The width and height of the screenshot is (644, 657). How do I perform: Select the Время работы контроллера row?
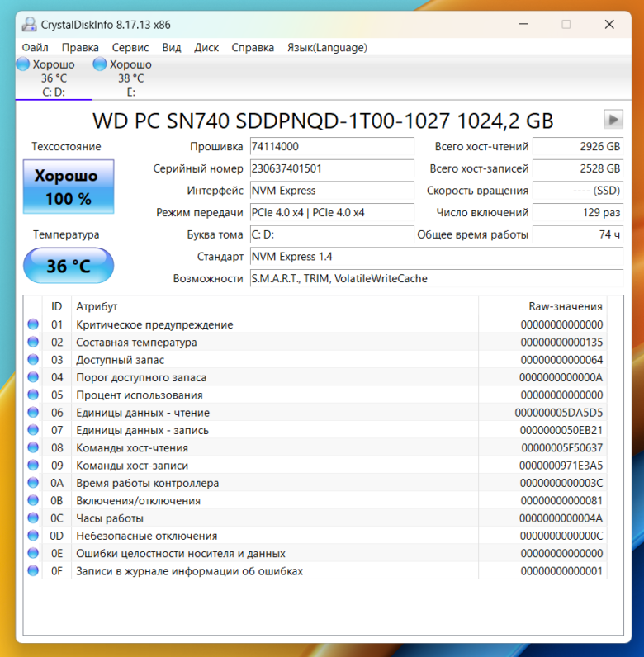(315, 483)
